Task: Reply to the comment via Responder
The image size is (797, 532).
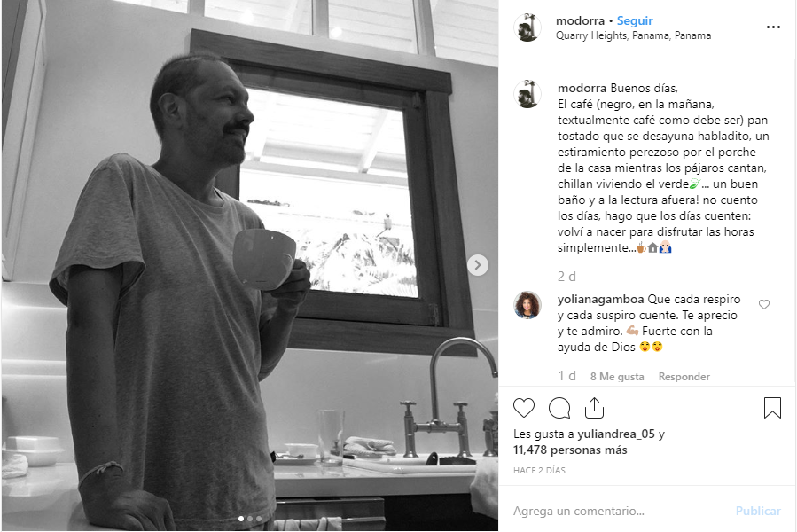Action: [x=684, y=376]
